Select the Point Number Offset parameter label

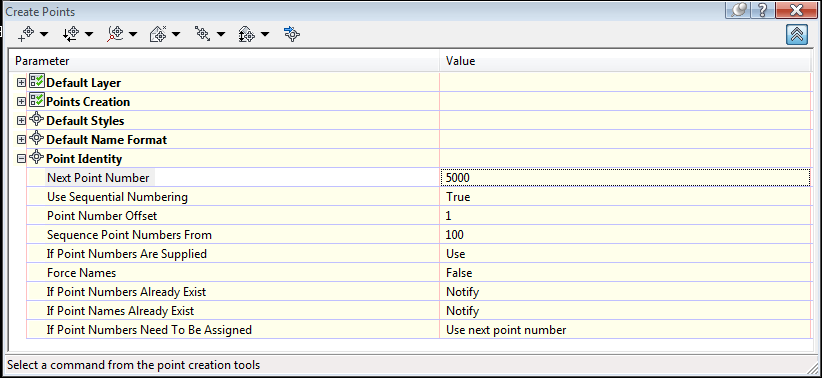(x=102, y=216)
